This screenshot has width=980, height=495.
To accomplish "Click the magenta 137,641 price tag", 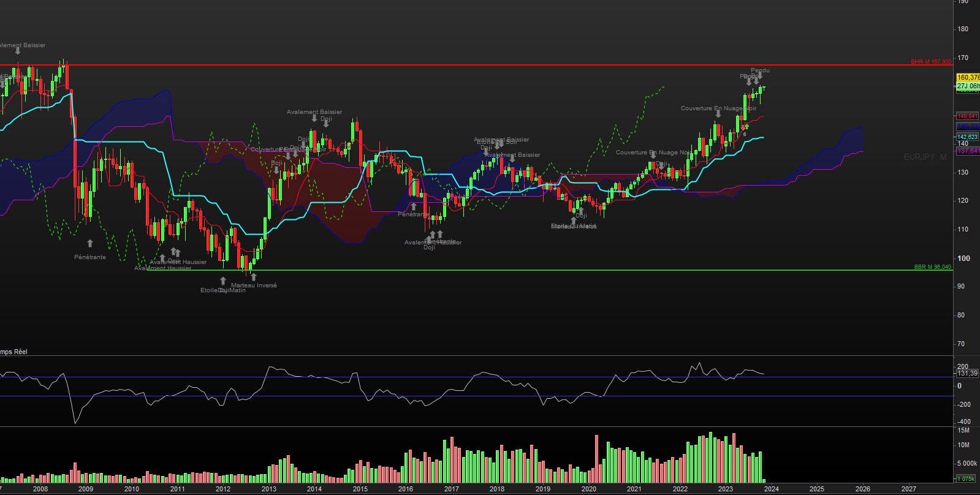I will 968,151.
